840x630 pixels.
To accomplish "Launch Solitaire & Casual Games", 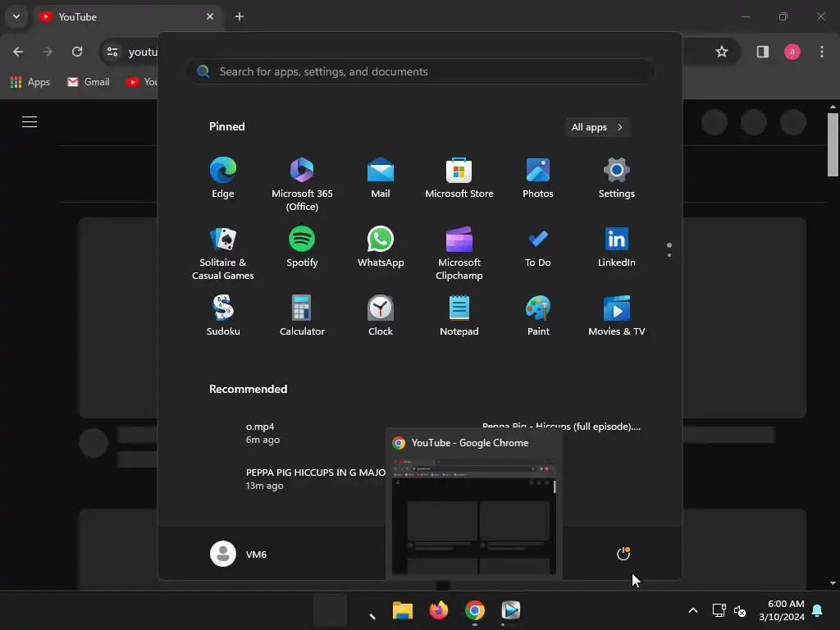I will click(223, 254).
